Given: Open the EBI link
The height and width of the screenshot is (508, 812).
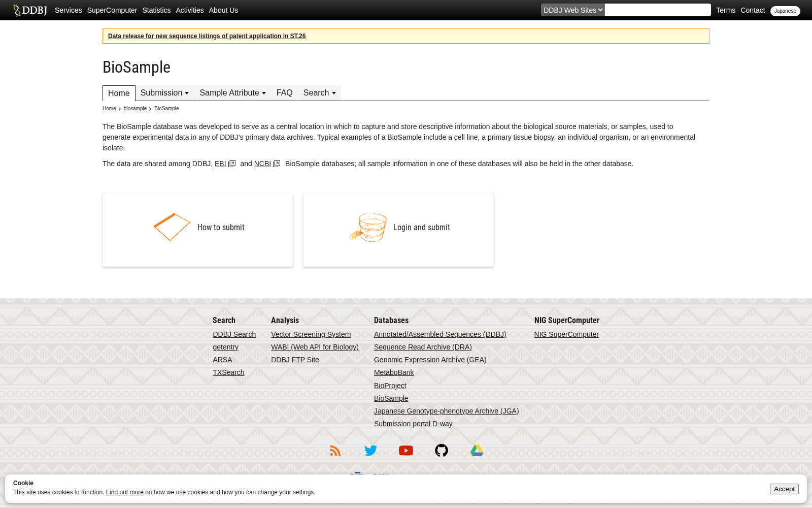Looking at the screenshot, I should [x=220, y=164].
